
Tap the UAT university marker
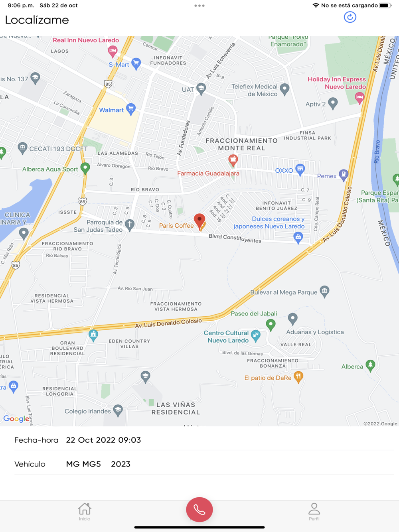(x=201, y=89)
